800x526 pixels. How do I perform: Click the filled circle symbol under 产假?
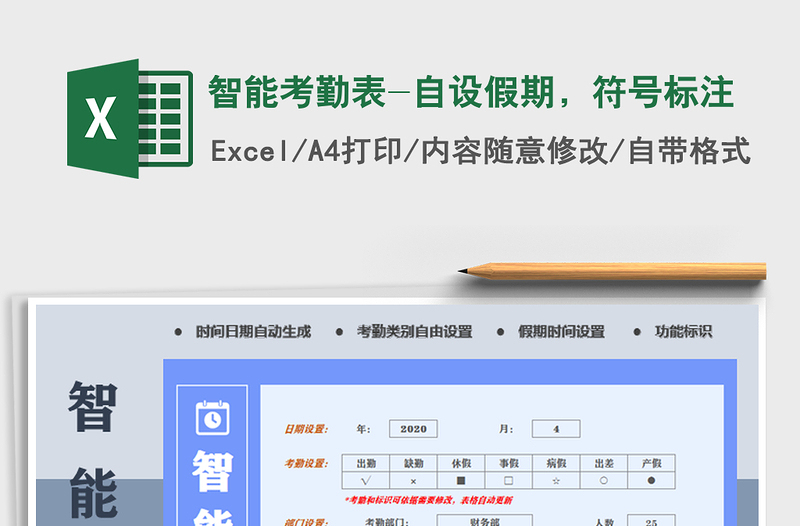coord(652,481)
